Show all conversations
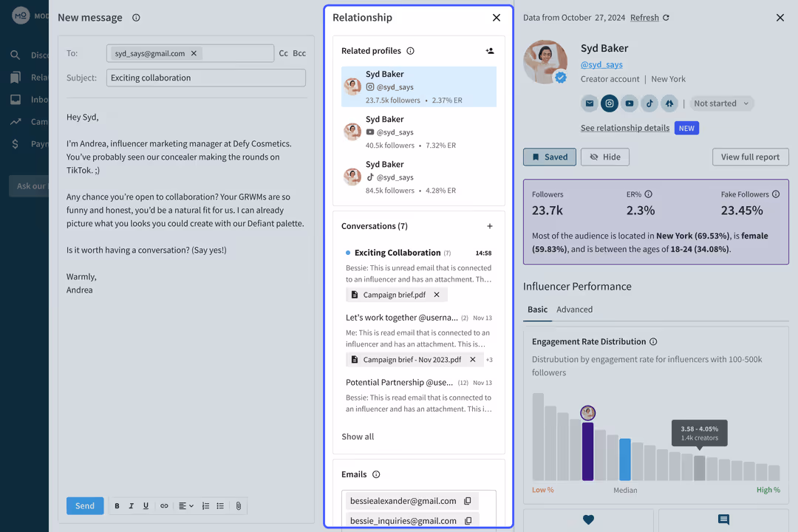This screenshot has height=532, width=798. (358, 437)
